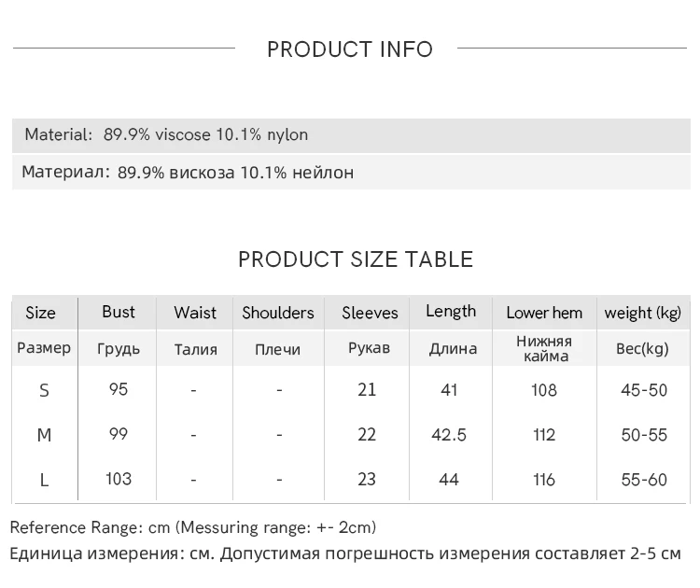The image size is (700, 588).
Task: Click the English material composition row
Action: pos(166,134)
